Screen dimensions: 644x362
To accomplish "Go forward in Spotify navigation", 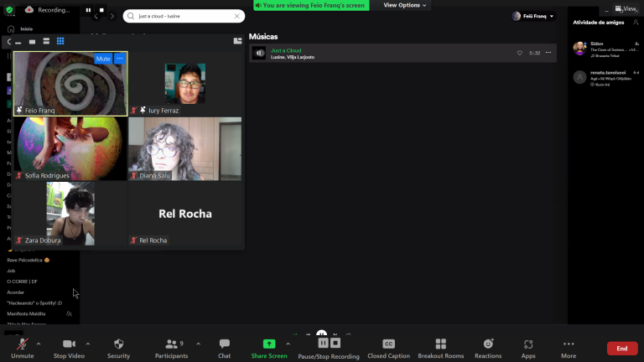I will (112, 17).
